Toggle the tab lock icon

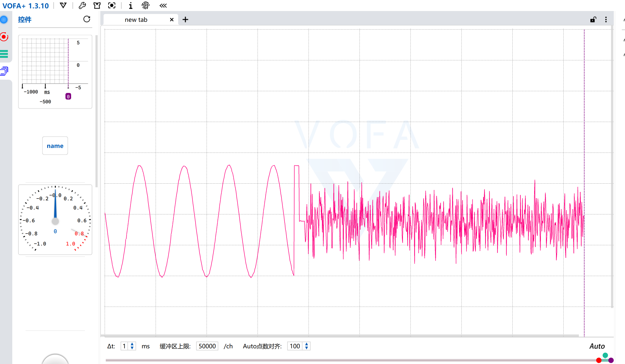pyautogui.click(x=593, y=20)
